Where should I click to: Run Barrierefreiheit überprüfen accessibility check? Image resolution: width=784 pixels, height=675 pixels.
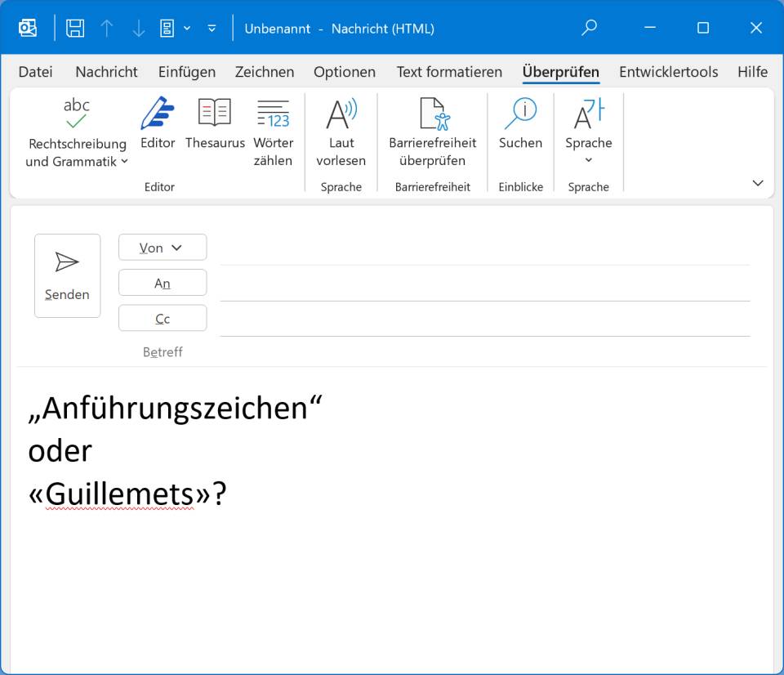432,131
